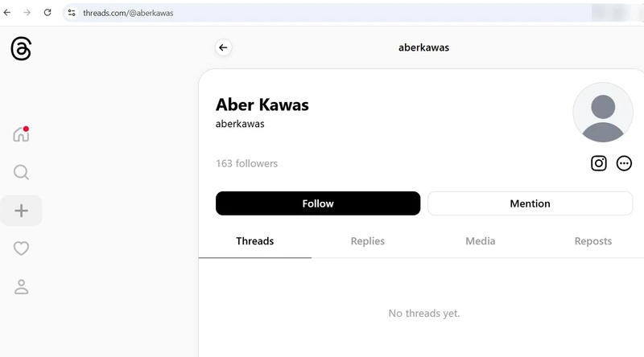
Task: Open the More options ellipsis icon
Action: (x=624, y=163)
